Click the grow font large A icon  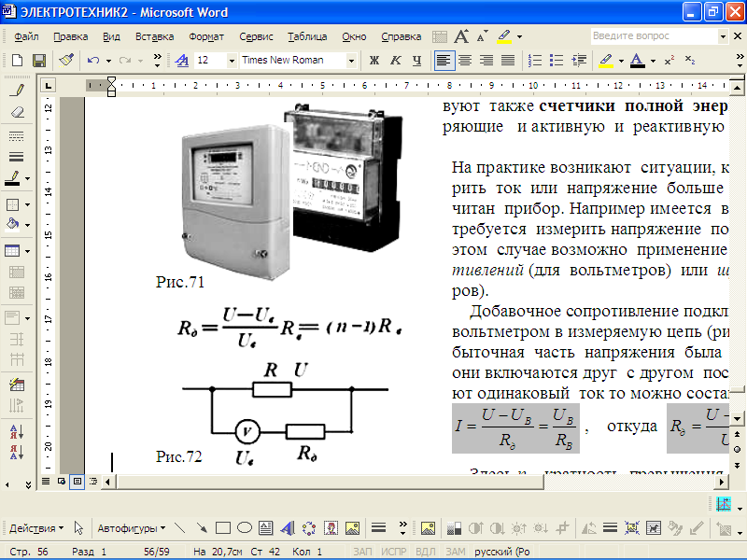[461, 36]
